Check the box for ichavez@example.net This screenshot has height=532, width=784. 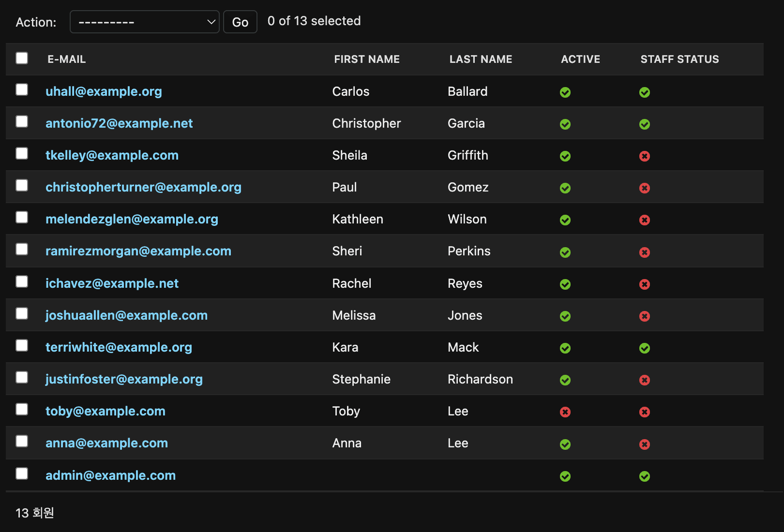pos(22,281)
